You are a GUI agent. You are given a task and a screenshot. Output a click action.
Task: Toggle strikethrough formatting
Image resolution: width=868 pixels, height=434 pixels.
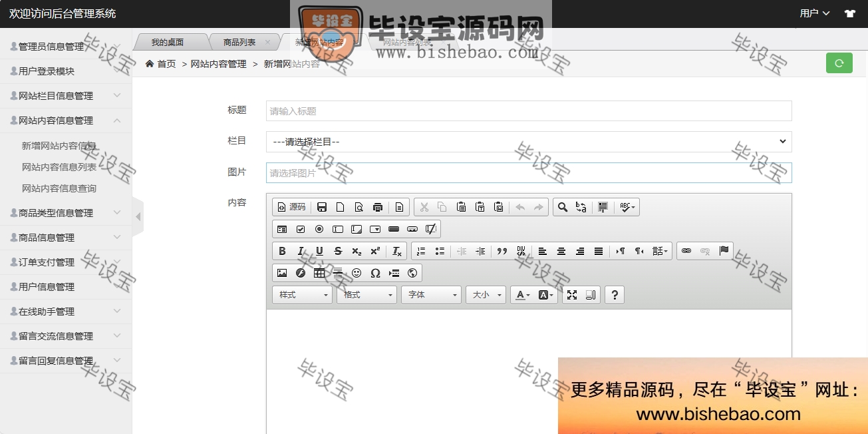[x=338, y=251]
